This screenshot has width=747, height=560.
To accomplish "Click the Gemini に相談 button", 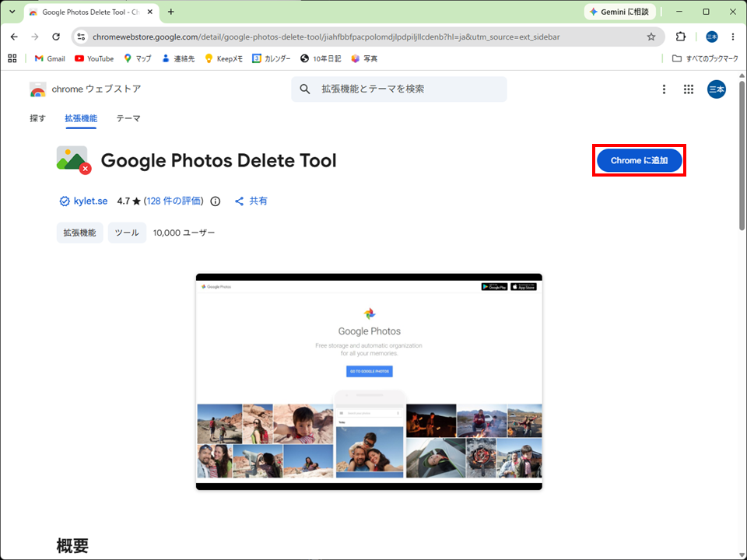I will pos(620,12).
